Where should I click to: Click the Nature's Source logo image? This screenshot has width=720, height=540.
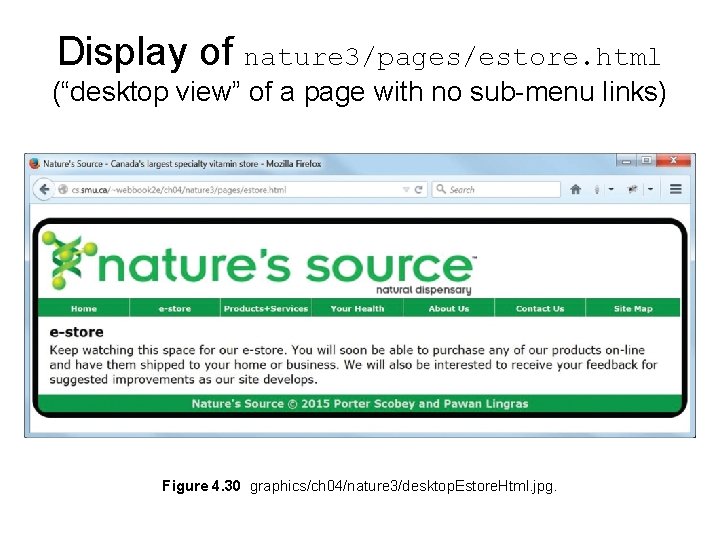click(259, 265)
